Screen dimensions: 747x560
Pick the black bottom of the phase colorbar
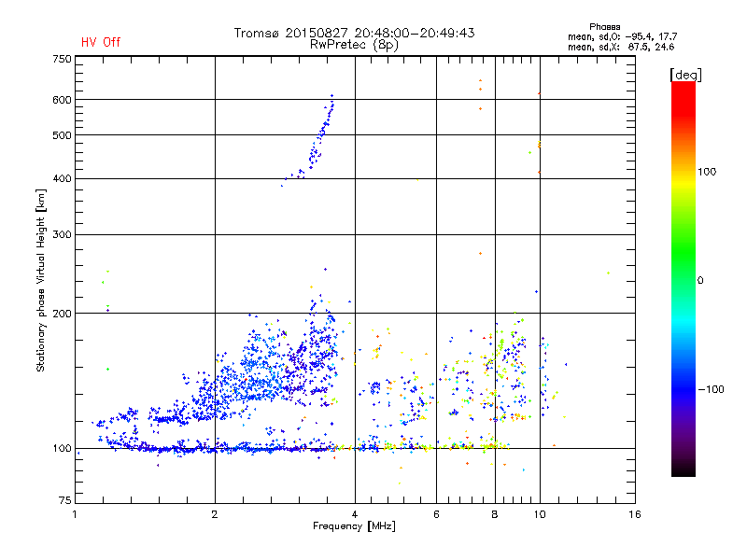click(684, 471)
